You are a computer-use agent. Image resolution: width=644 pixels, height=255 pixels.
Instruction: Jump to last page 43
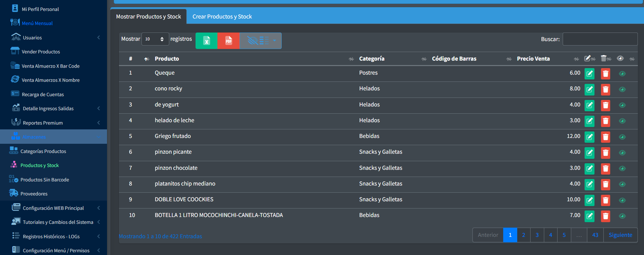pos(595,235)
